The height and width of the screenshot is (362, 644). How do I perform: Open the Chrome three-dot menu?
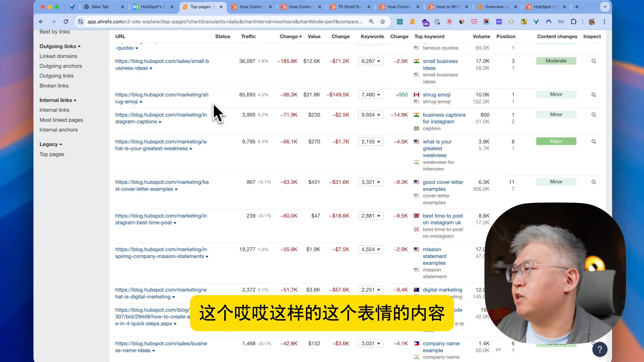click(x=604, y=21)
